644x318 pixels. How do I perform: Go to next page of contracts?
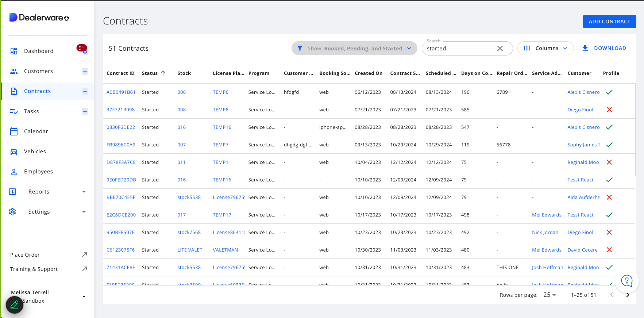click(628, 295)
